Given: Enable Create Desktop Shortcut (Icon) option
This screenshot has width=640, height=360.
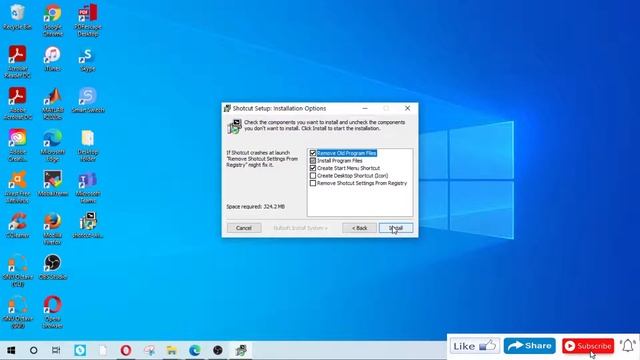Looking at the screenshot, I should (313, 176).
